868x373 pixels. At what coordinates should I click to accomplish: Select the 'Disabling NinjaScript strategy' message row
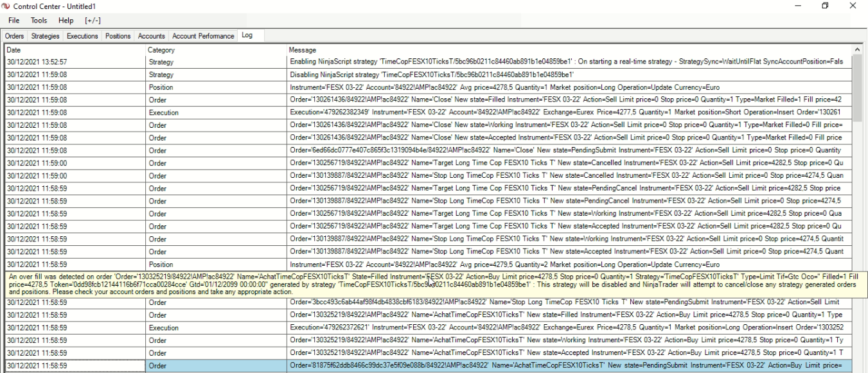click(570, 74)
